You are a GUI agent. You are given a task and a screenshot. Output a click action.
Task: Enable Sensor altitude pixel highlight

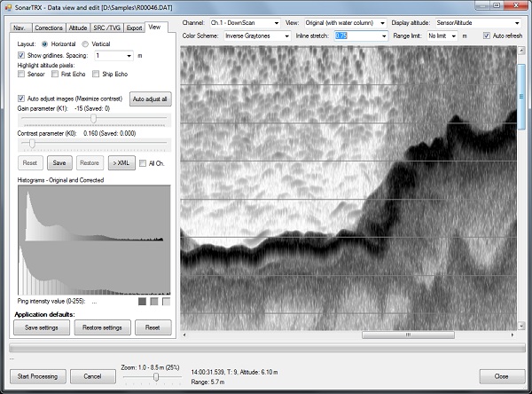click(21, 74)
